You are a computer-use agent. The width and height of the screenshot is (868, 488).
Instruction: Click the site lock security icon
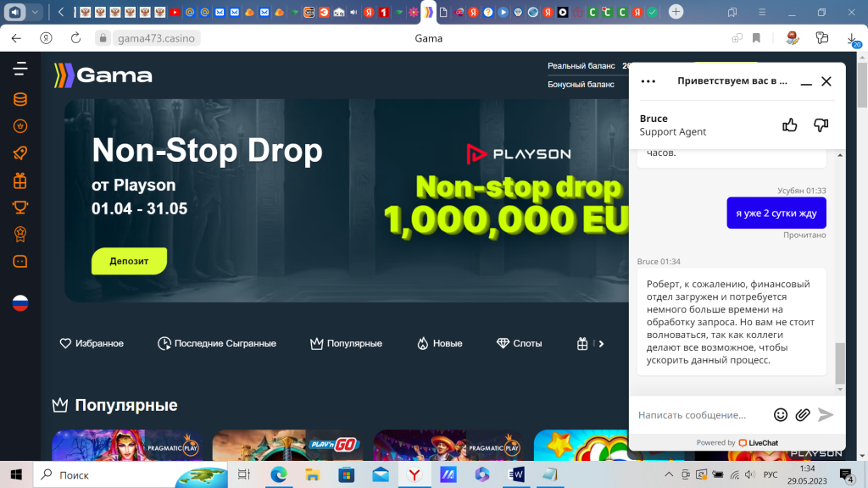click(x=103, y=38)
